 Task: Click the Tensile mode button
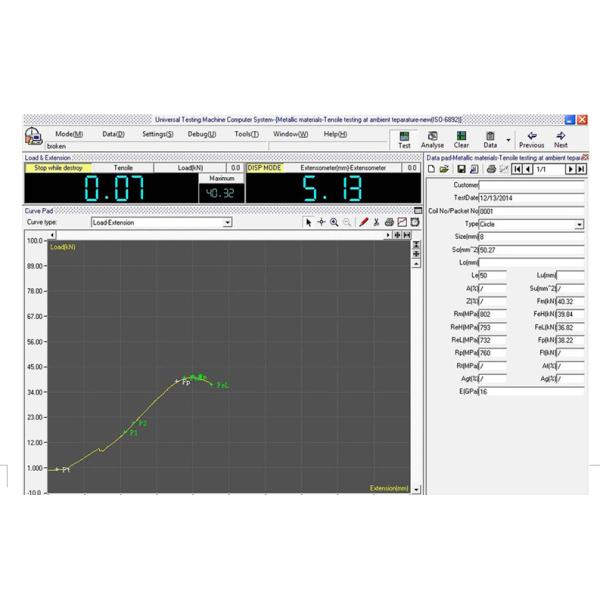tap(123, 168)
